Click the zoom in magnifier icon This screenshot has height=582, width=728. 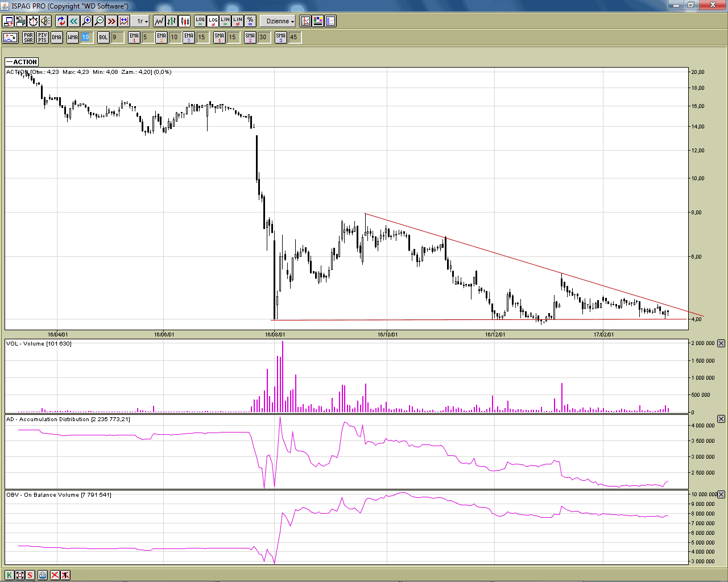(86, 21)
